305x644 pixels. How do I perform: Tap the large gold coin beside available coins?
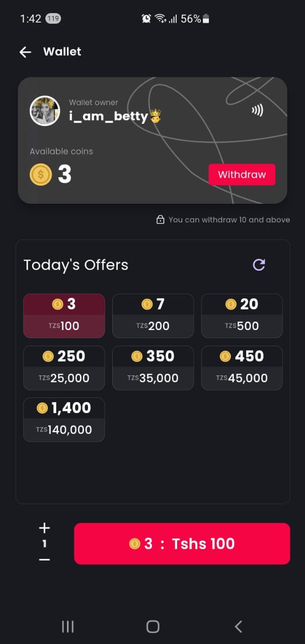tap(41, 175)
